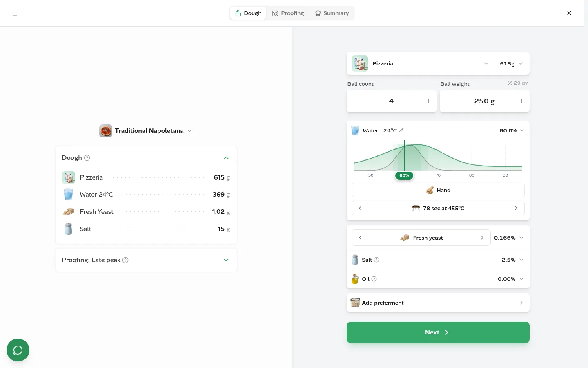Switch to next yeast type
Image resolution: width=588 pixels, height=368 pixels.
coord(482,238)
